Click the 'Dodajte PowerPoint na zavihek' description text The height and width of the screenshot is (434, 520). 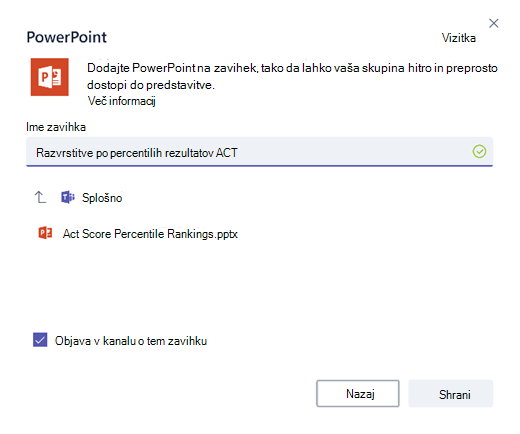point(292,68)
